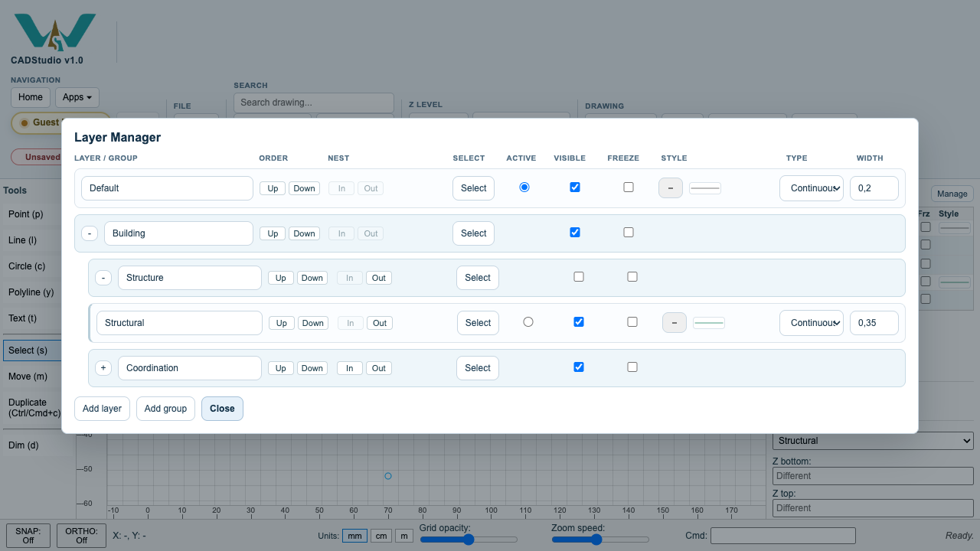Open line type dropdown for Default layer
This screenshot has width=980, height=551.
coord(812,188)
